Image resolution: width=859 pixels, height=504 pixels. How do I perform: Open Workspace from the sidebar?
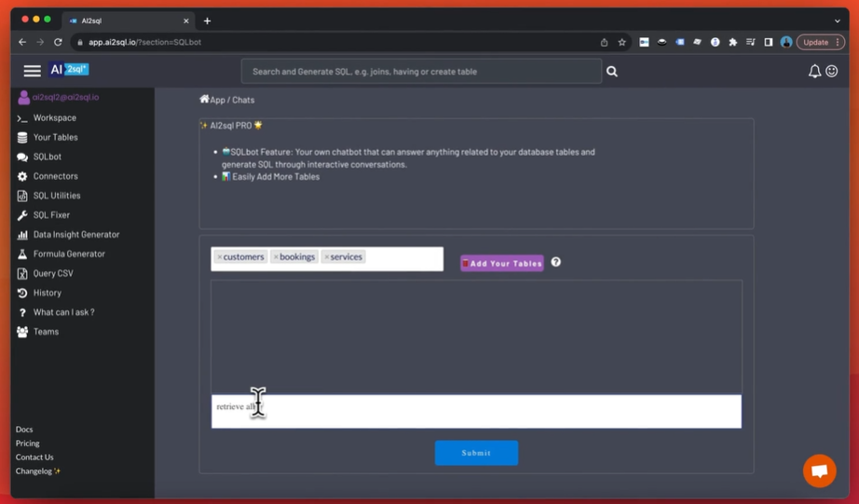55,117
